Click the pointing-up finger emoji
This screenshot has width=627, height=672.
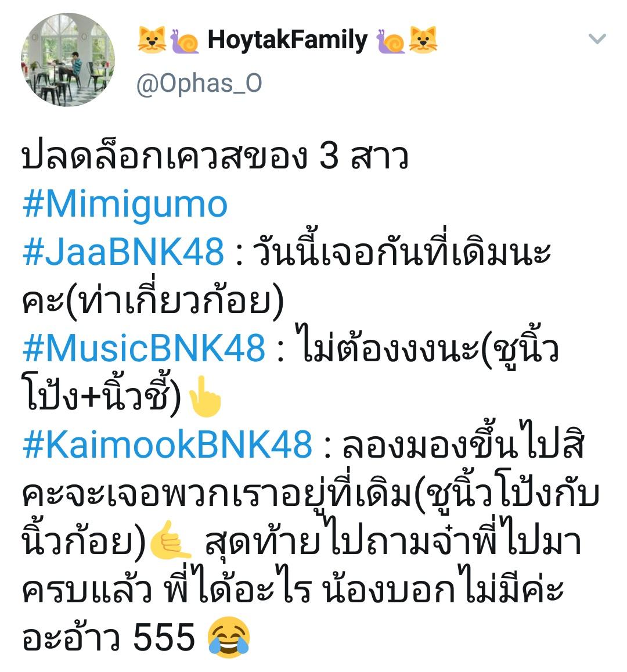click(205, 397)
